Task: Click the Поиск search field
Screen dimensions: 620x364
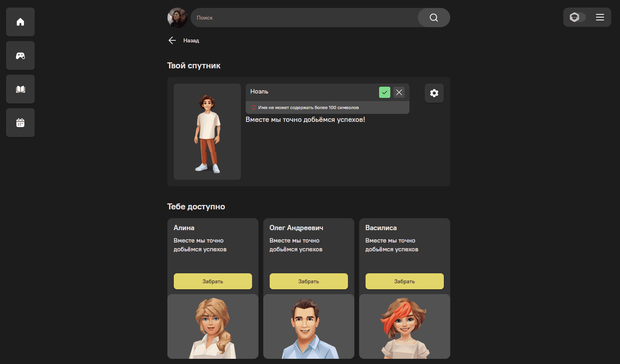Action: tap(304, 18)
